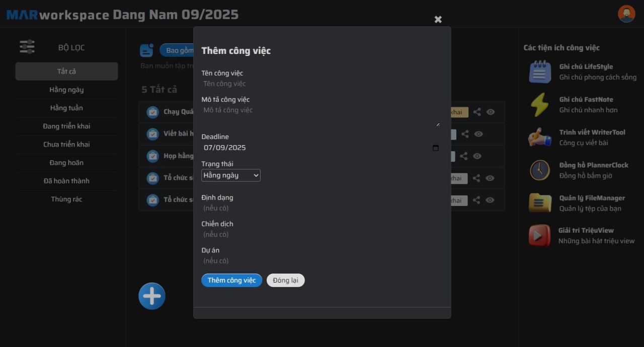The height and width of the screenshot is (347, 644).
Task: Open Ghi chú LifeStyle notepad icon
Action: click(540, 72)
